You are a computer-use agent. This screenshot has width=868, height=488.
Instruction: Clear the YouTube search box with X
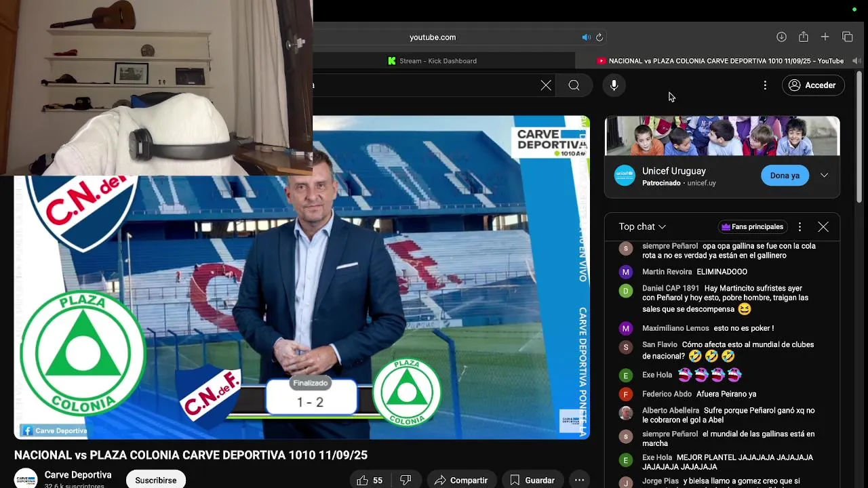pyautogui.click(x=546, y=85)
